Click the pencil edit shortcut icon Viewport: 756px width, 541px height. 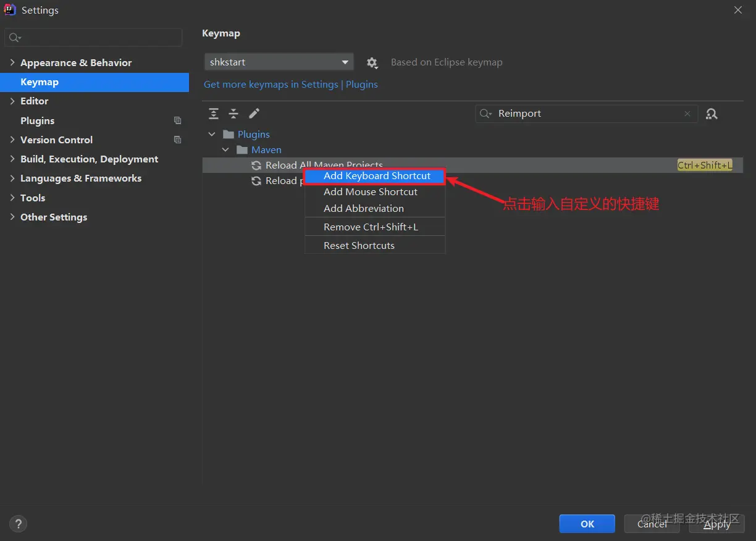click(x=254, y=114)
